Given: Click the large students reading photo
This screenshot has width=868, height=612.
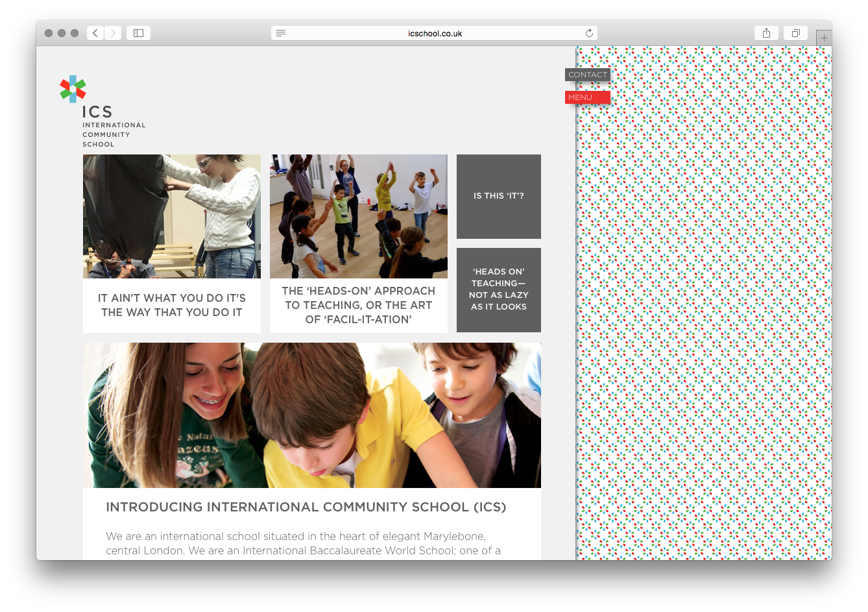Looking at the screenshot, I should (x=312, y=415).
